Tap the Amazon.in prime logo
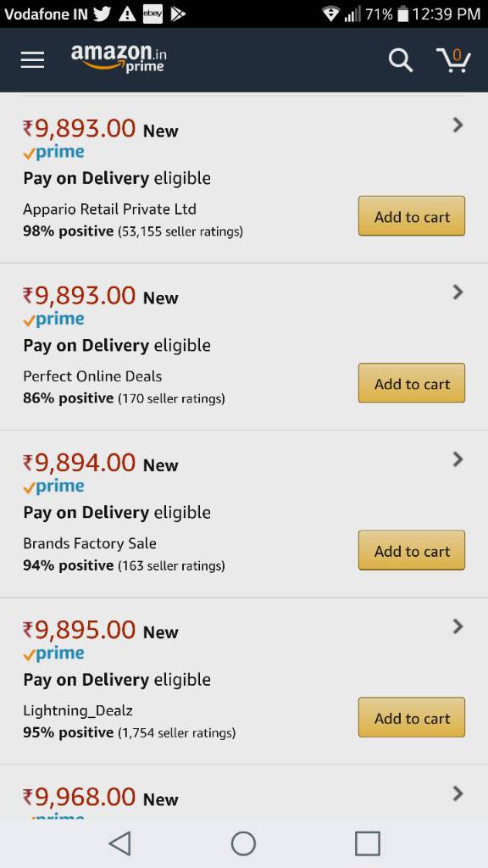Viewport: 488px width, 868px height. pyautogui.click(x=119, y=58)
